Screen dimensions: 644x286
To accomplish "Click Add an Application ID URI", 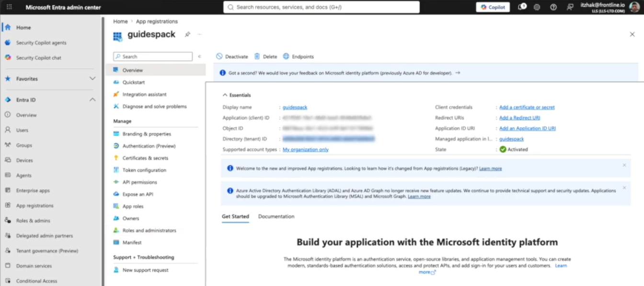I will (x=527, y=128).
